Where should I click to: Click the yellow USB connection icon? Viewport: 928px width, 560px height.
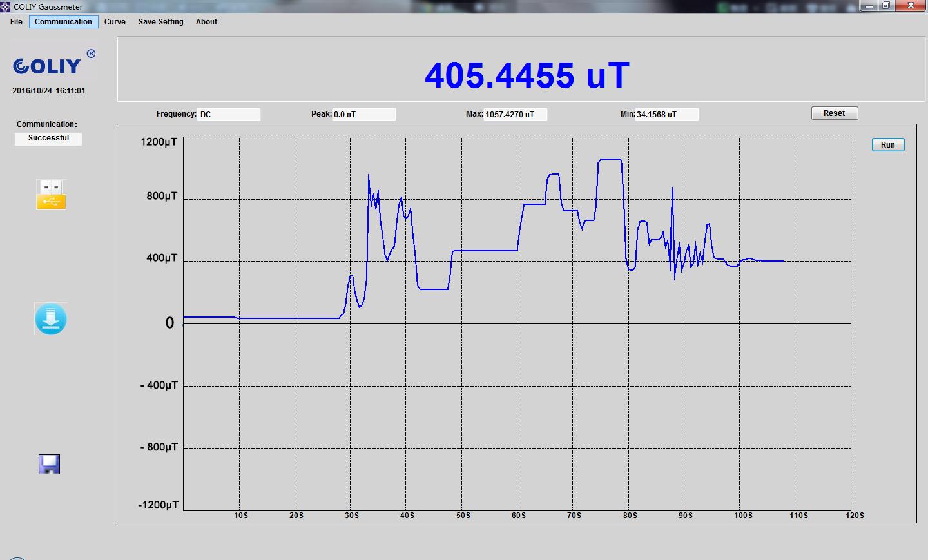pos(51,195)
